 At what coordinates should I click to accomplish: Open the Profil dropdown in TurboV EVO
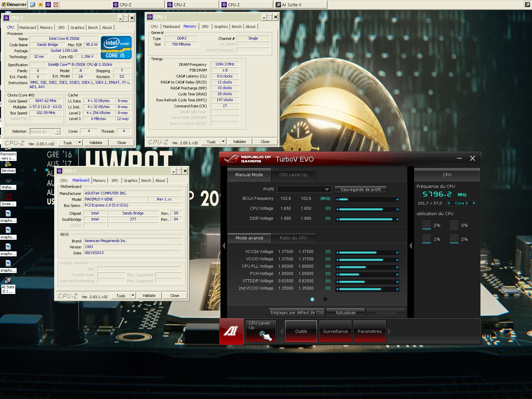point(304,189)
